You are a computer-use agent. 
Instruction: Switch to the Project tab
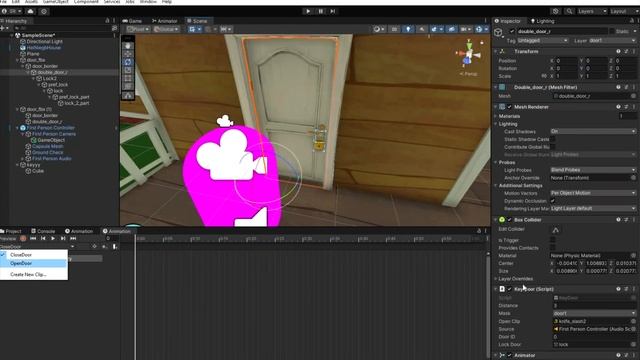click(11, 231)
